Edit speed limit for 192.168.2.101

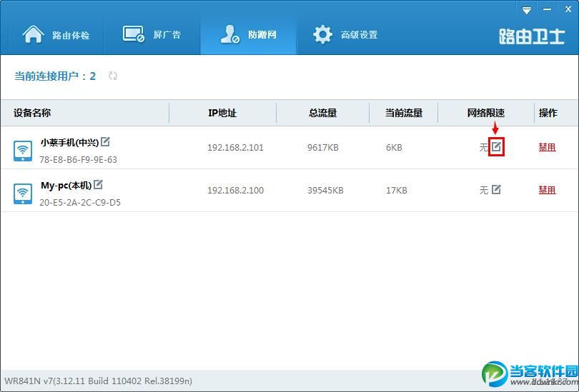click(x=496, y=147)
